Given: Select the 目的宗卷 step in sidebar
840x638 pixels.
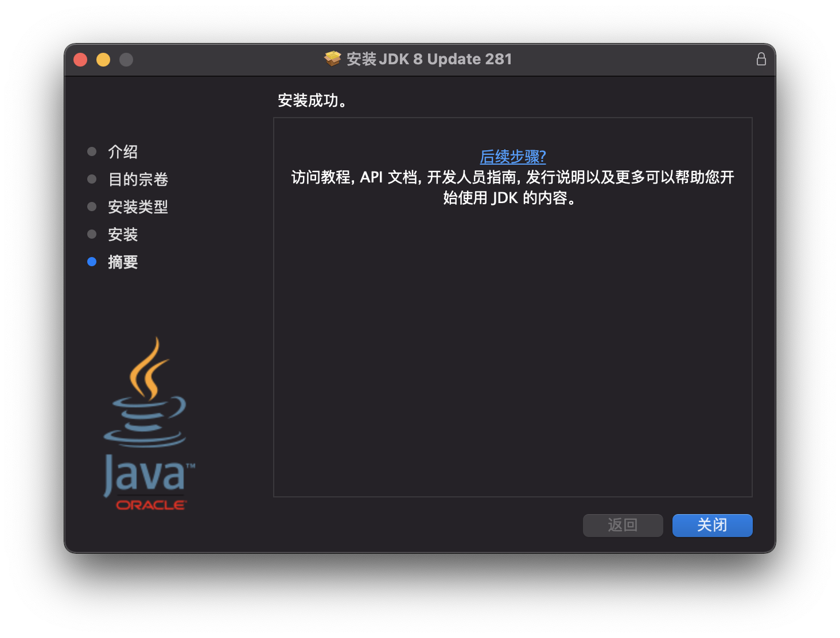Looking at the screenshot, I should (138, 179).
